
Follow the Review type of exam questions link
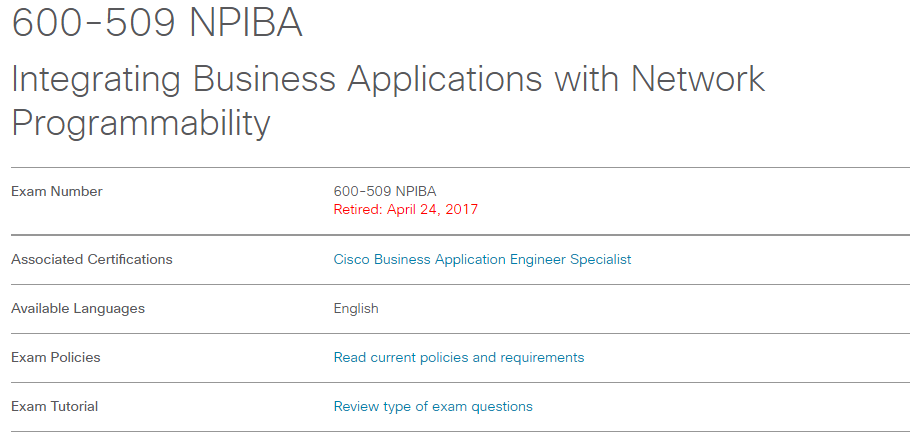[433, 406]
